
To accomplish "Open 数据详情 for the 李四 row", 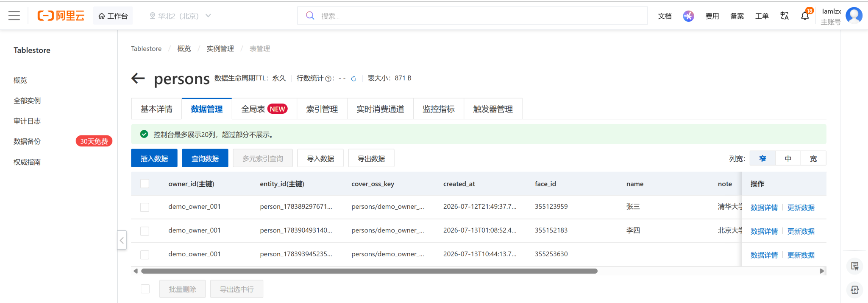I will [764, 231].
